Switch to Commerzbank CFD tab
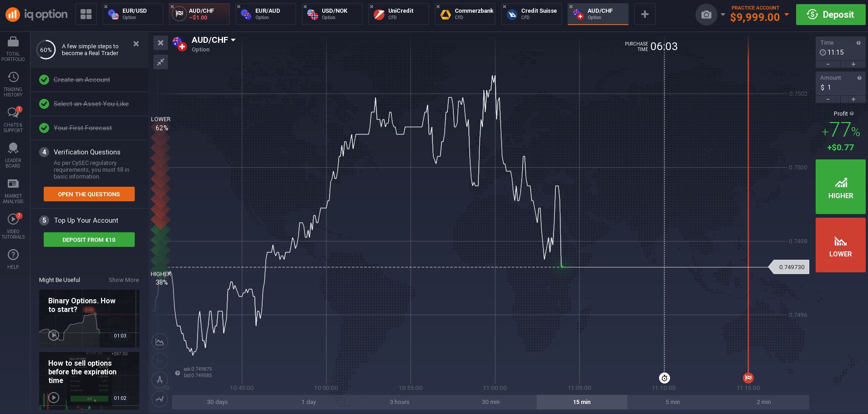The image size is (868, 414). (x=465, y=14)
